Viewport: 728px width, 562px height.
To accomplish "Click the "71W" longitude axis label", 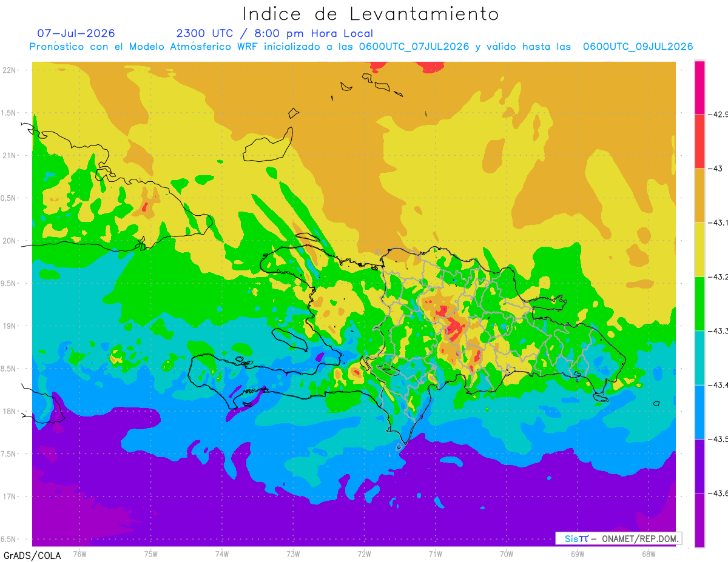I will tap(435, 554).
